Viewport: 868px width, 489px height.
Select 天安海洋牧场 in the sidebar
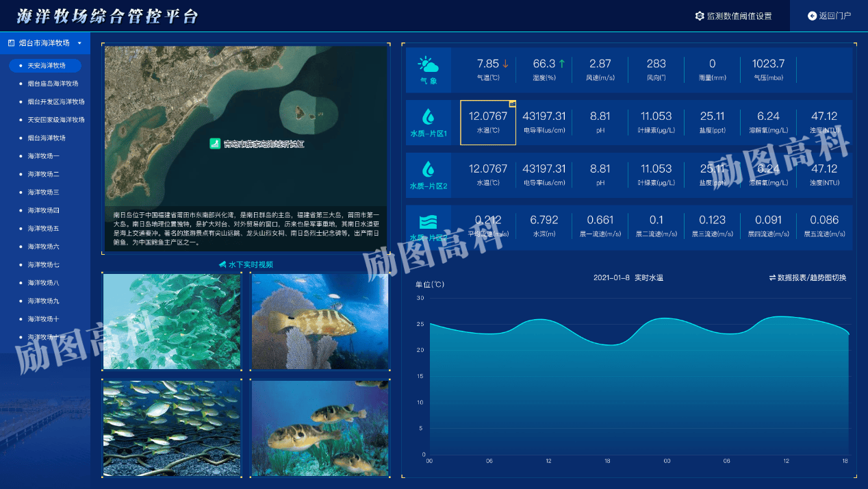(x=46, y=66)
